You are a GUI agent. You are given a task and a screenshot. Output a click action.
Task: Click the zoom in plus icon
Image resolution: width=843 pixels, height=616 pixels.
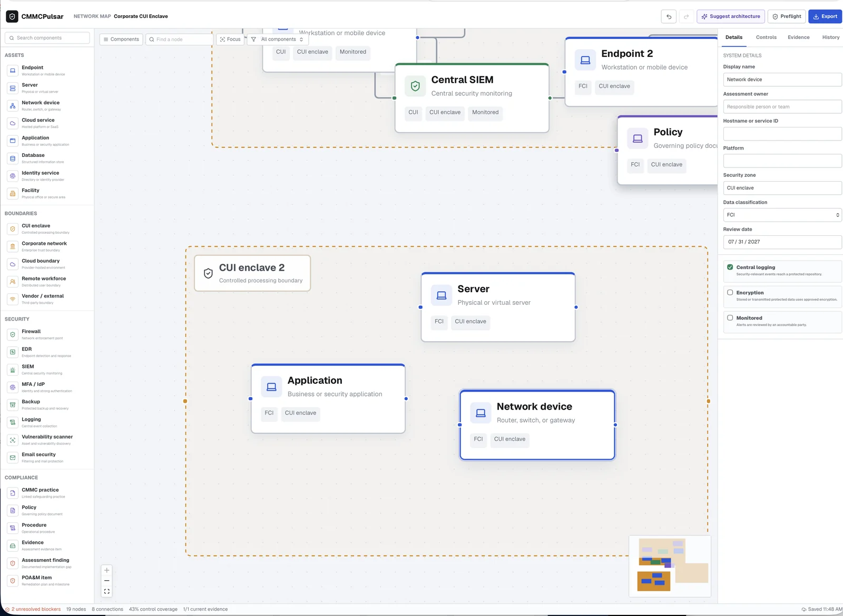[106, 570]
